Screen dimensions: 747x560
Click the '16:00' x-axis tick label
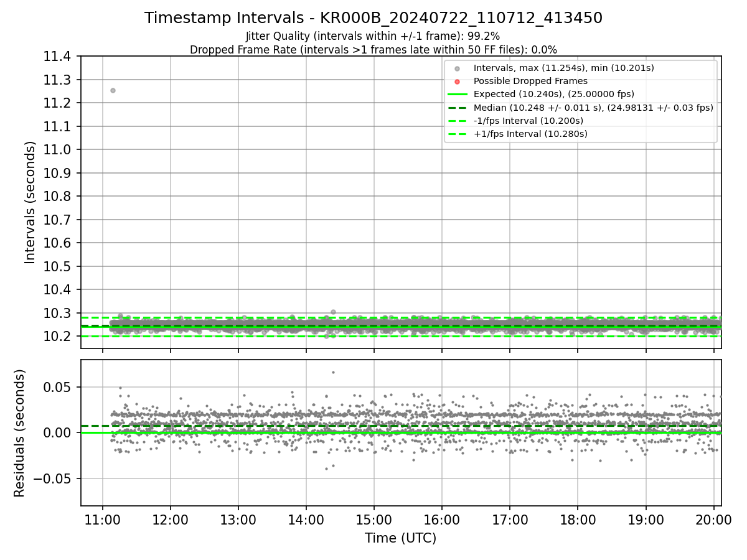(442, 520)
